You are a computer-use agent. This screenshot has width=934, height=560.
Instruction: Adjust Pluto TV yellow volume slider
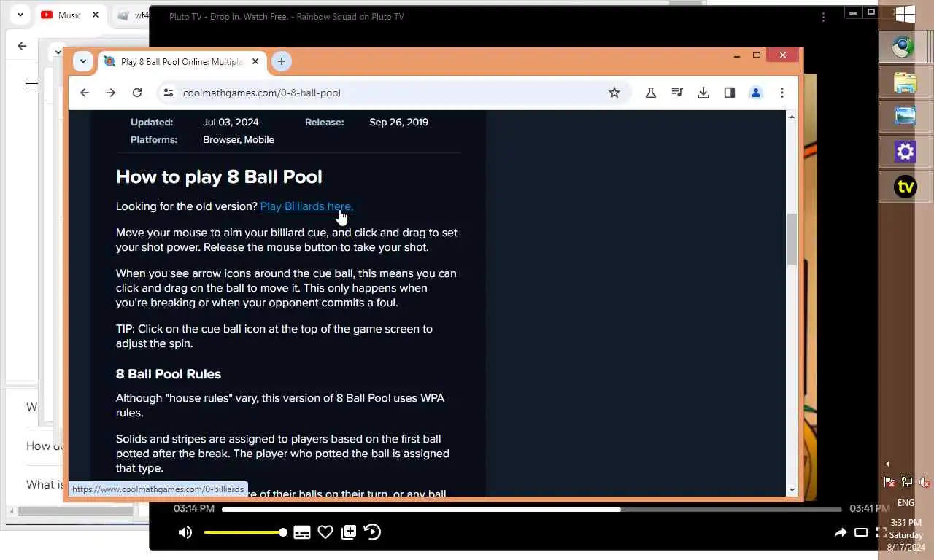point(245,532)
